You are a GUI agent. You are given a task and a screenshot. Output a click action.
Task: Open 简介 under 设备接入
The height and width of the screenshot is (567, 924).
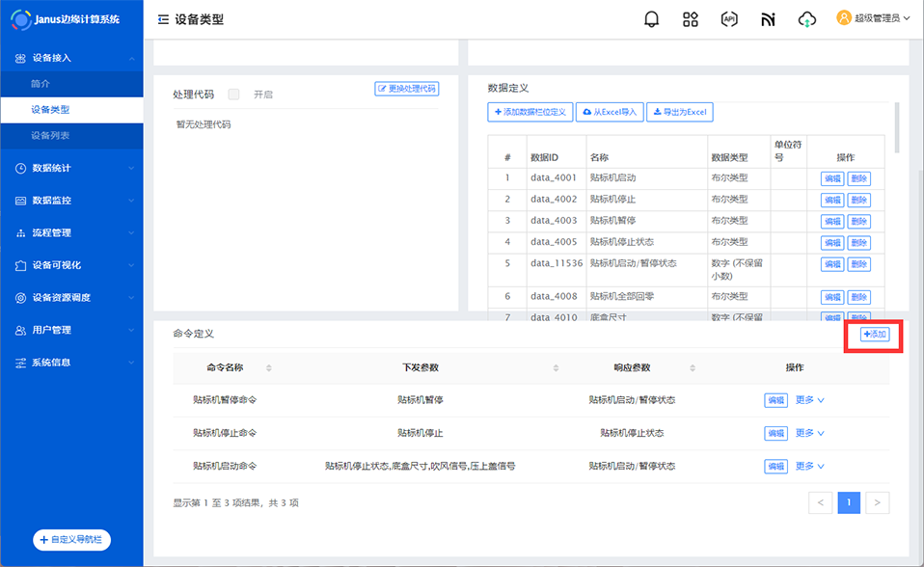pos(41,84)
